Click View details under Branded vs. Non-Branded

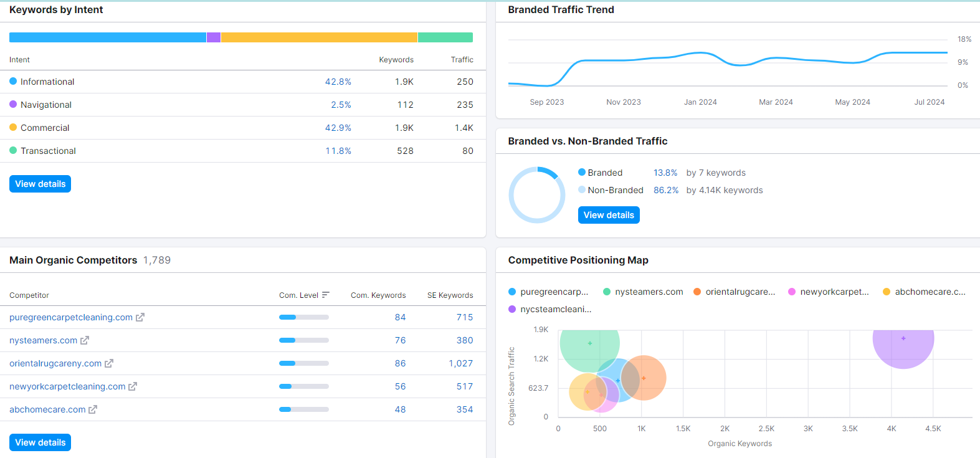coord(609,215)
